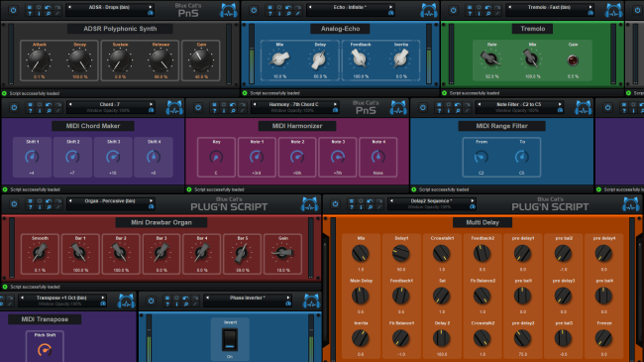
Task: Go to next preset in Mini Drawbar Organ
Action: (151, 200)
